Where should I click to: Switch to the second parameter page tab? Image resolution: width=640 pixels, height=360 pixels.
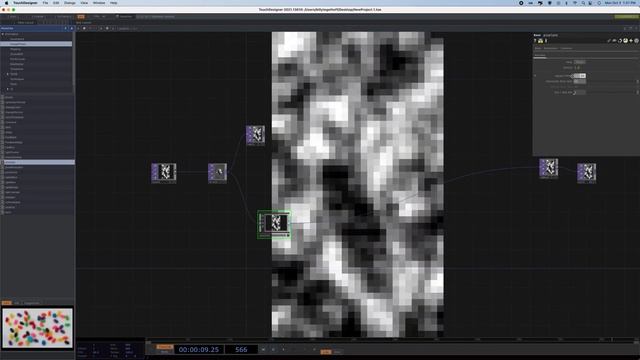coord(551,48)
